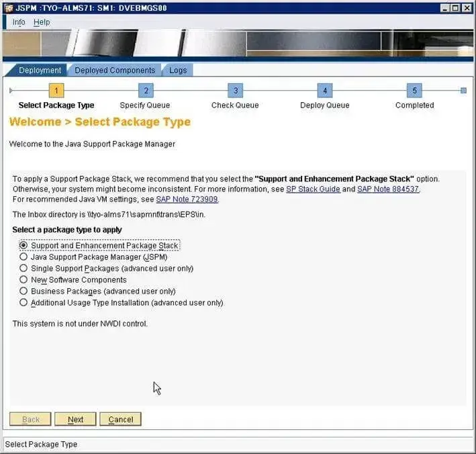
Task: Click the Cancel button
Action: click(121, 419)
